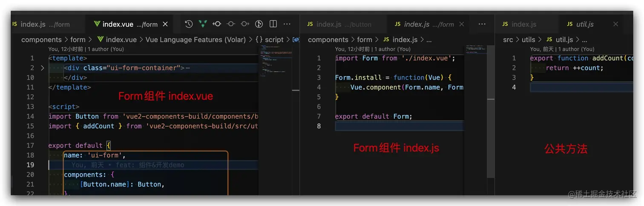Click the empty line 4 in util.js editor
Screen dimensions: 644x206
[x=581, y=87]
